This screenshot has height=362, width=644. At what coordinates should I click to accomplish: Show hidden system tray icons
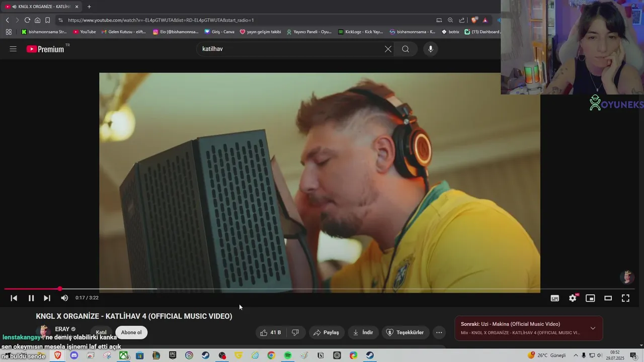[576, 355]
